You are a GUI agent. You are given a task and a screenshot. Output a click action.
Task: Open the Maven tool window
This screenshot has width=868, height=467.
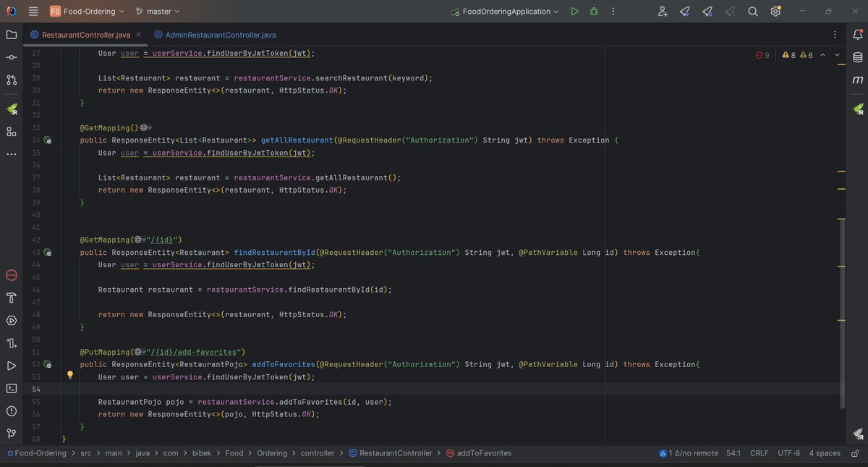click(858, 80)
